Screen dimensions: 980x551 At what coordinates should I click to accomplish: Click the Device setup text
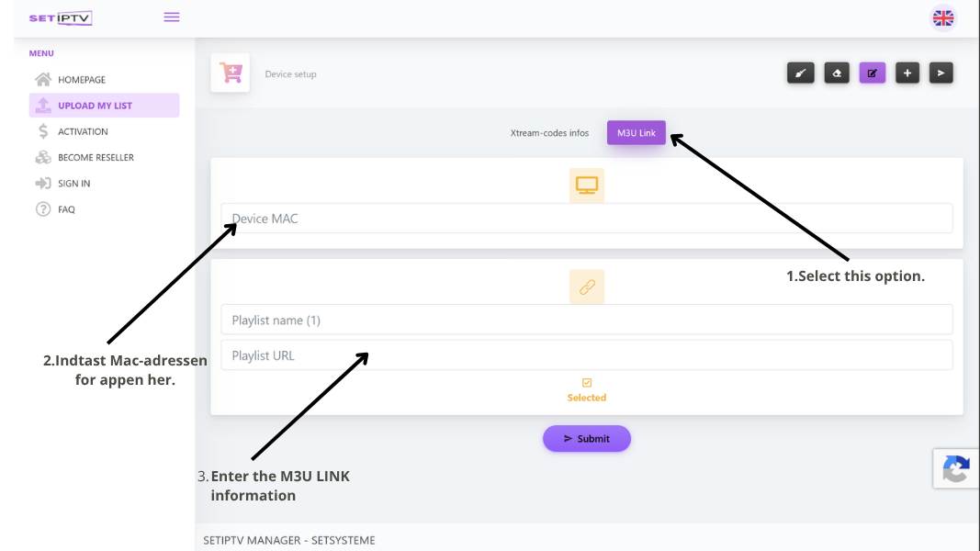290,73
